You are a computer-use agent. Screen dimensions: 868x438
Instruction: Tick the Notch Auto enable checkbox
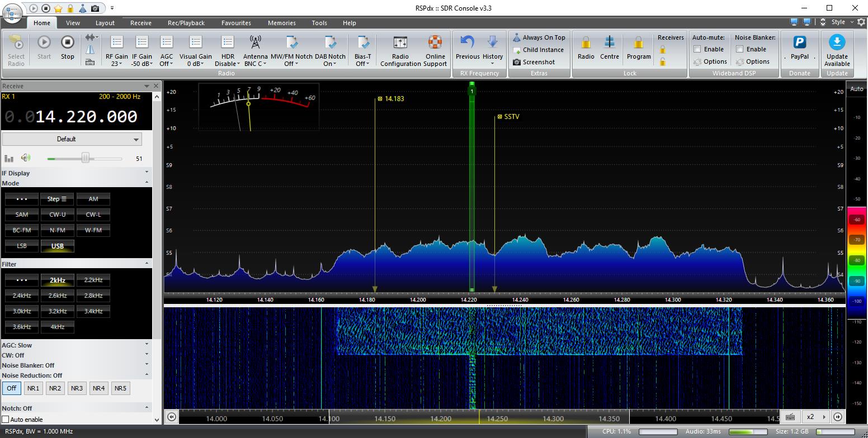point(6,420)
